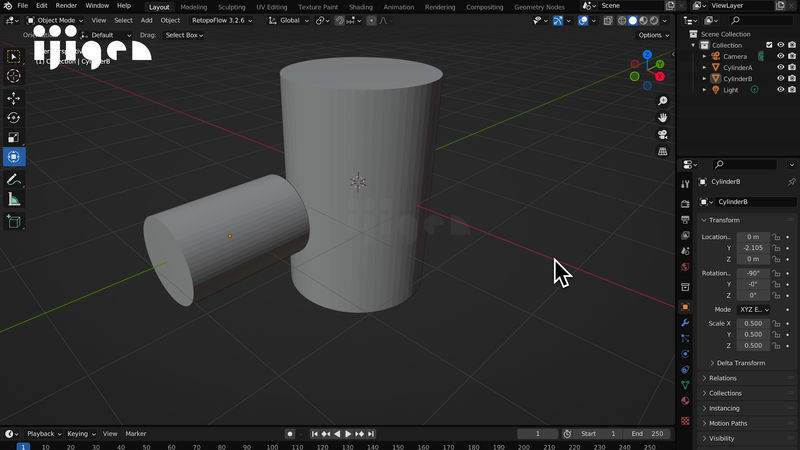Toggle proportional editing in header
800x450 pixels.
[371, 20]
